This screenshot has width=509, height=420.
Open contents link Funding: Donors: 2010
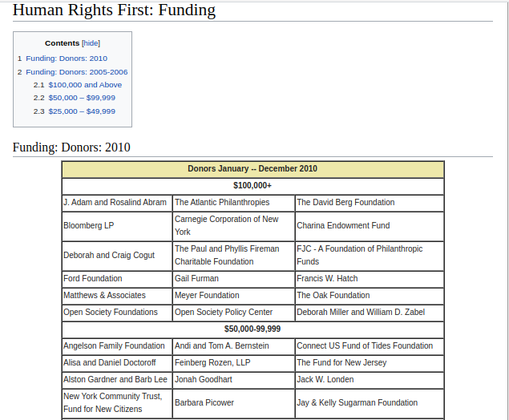67,59
